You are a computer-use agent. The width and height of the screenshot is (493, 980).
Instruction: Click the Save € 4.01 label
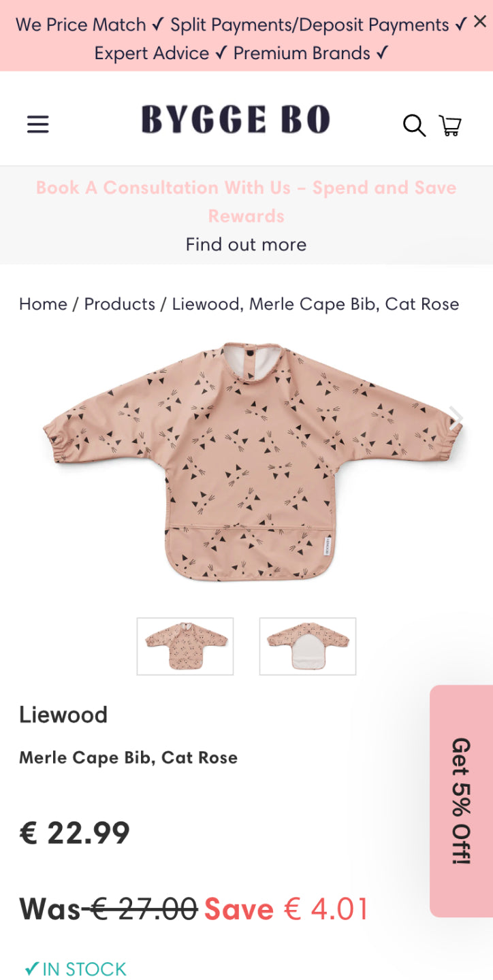point(286,909)
